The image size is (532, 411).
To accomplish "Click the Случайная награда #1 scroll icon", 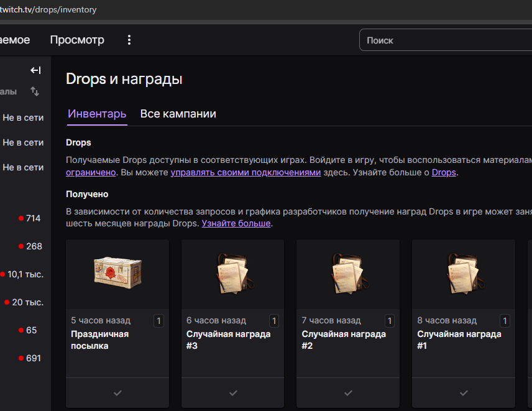I will pyautogui.click(x=464, y=274).
